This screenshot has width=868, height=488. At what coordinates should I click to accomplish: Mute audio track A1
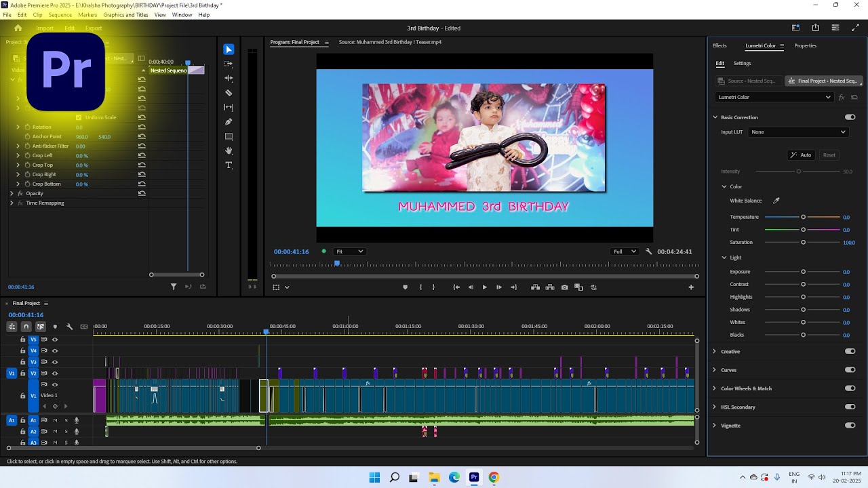[55, 420]
